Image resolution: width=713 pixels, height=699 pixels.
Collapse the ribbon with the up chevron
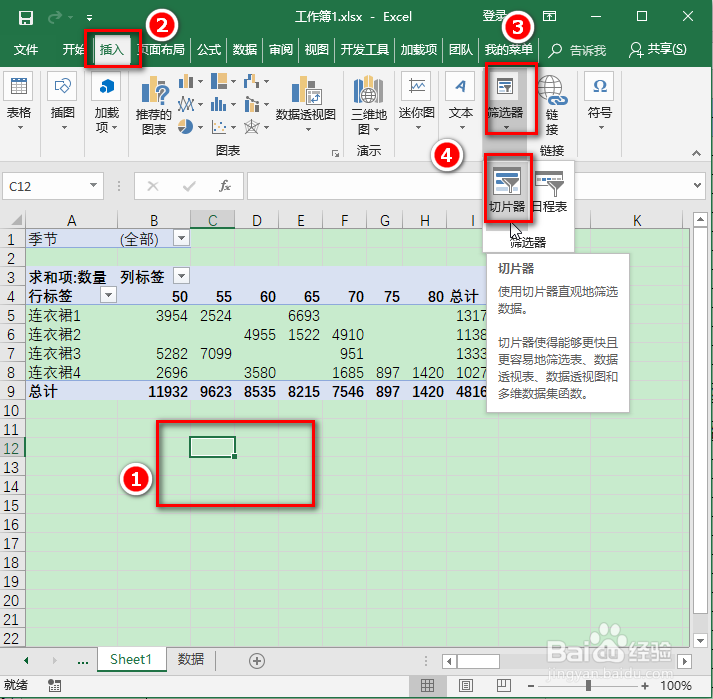[x=696, y=154]
